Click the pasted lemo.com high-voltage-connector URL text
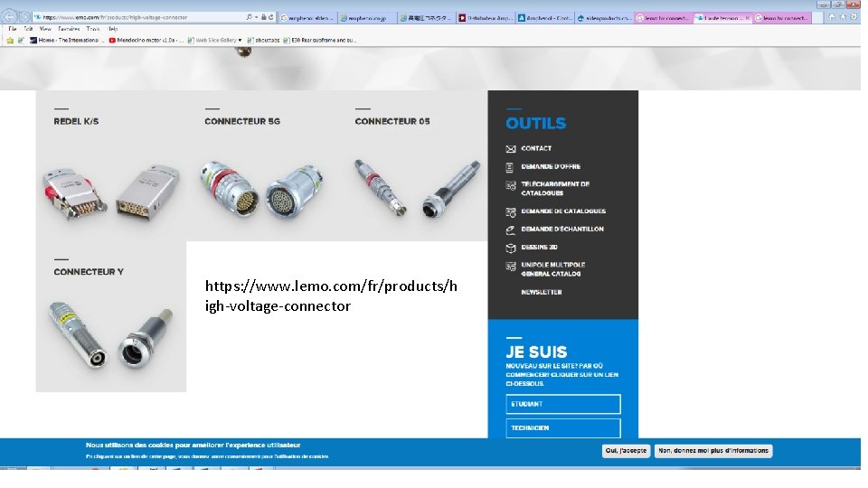 331,296
